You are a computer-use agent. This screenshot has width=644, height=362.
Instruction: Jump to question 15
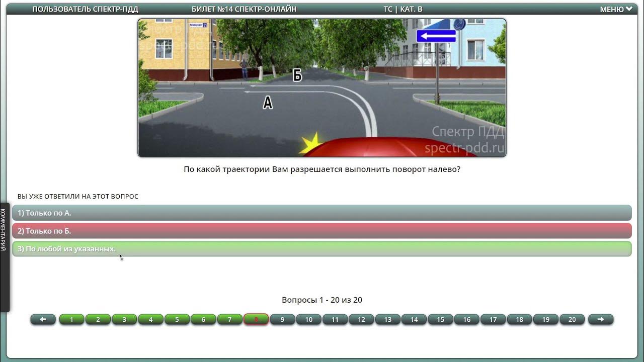[440, 319]
